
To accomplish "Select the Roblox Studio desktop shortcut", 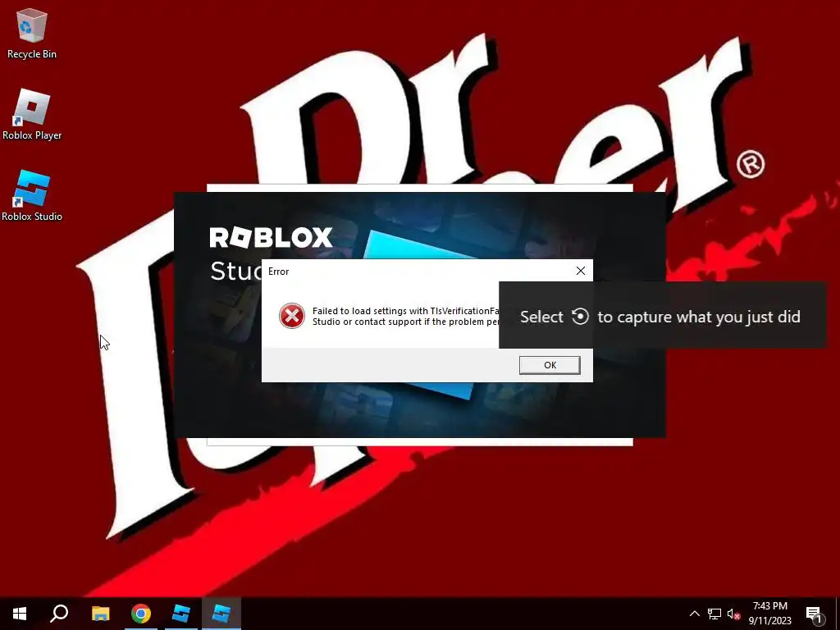I will 32,195.
